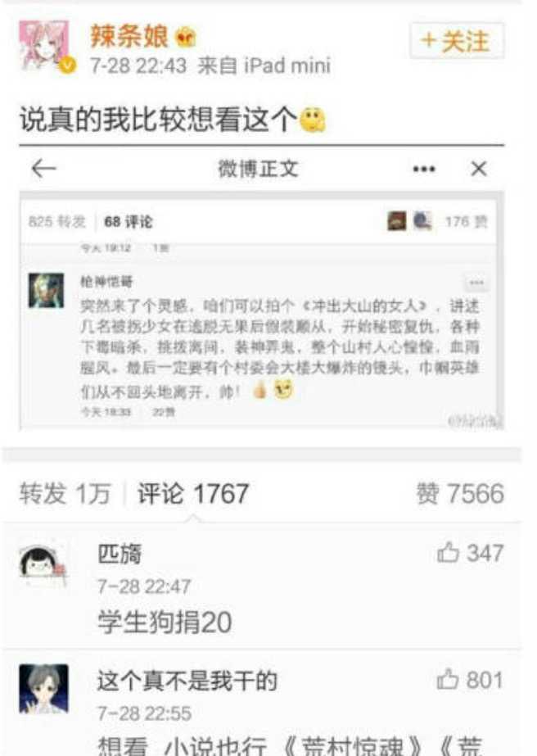Follow 辣条娘 with the +关注 button
The image size is (537, 756).
click(x=457, y=40)
